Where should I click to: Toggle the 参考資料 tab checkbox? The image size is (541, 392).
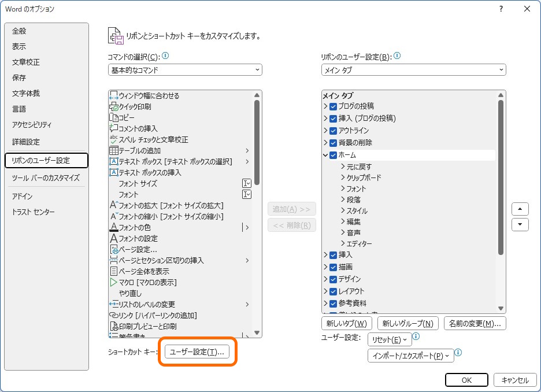pos(334,303)
